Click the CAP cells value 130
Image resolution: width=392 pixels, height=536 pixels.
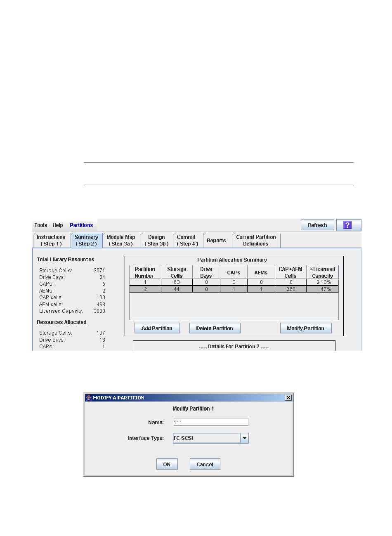coord(101,298)
